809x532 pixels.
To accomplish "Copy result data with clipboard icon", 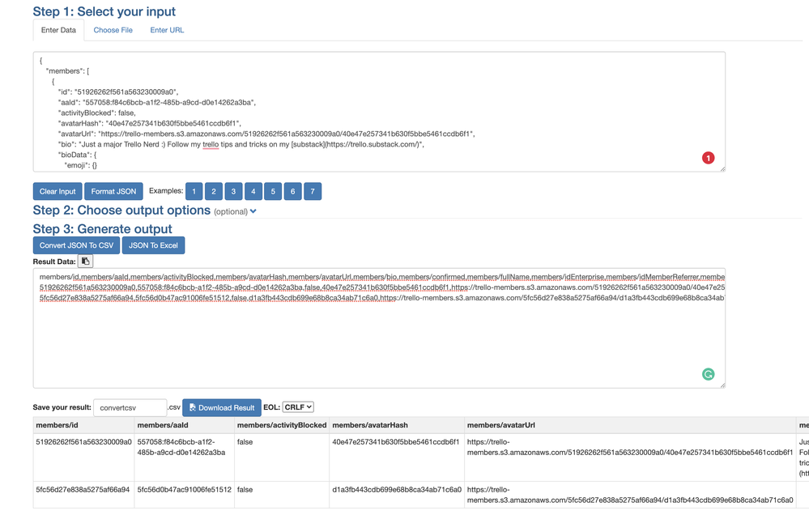I will pyautogui.click(x=86, y=261).
